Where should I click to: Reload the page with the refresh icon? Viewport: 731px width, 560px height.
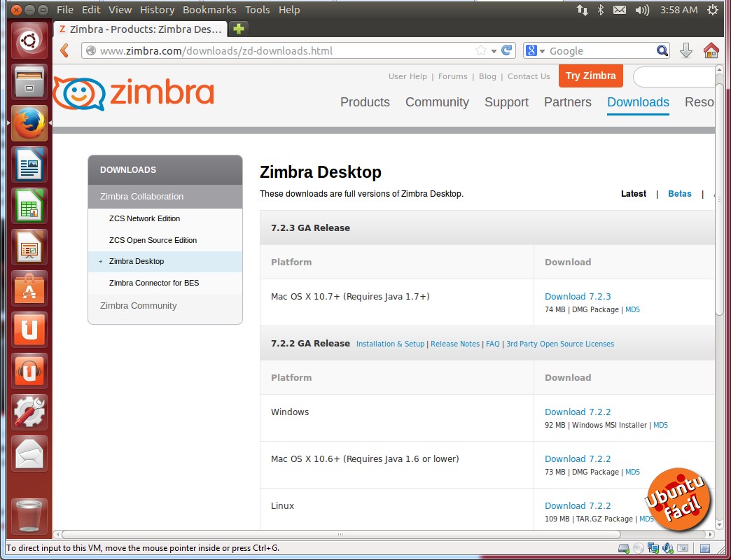[x=506, y=50]
